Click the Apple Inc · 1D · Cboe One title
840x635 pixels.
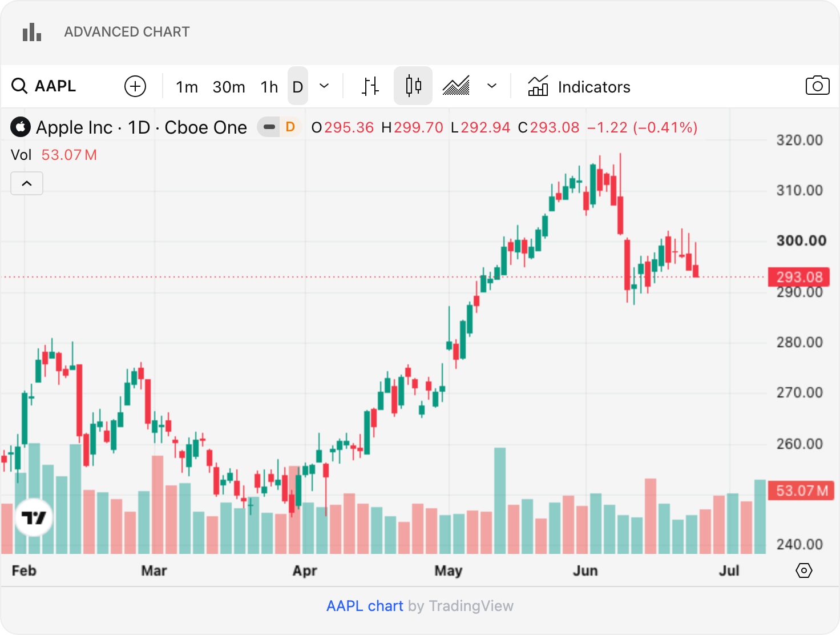[142, 127]
